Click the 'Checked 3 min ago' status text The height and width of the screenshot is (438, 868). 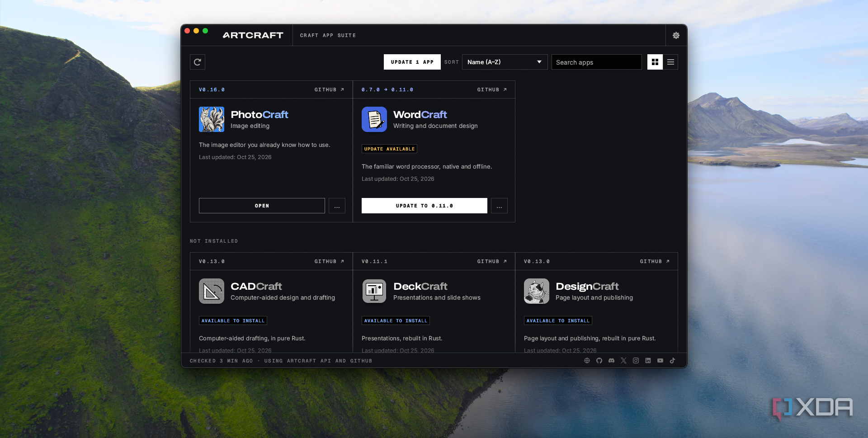pos(221,361)
